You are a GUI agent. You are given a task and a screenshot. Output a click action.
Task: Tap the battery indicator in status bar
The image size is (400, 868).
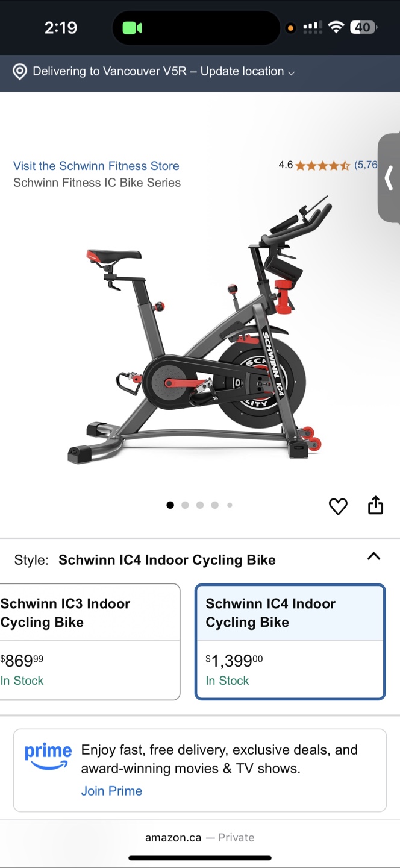(363, 27)
